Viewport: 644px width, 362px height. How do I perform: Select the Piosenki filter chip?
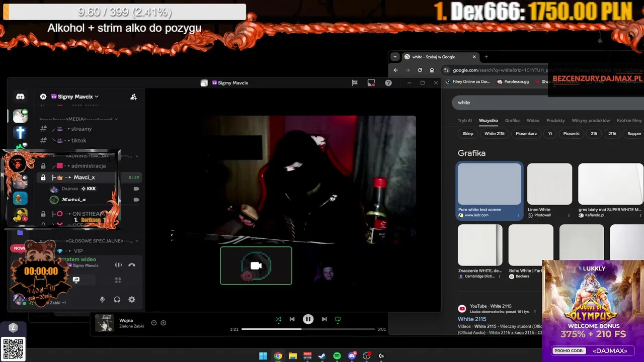point(571,134)
